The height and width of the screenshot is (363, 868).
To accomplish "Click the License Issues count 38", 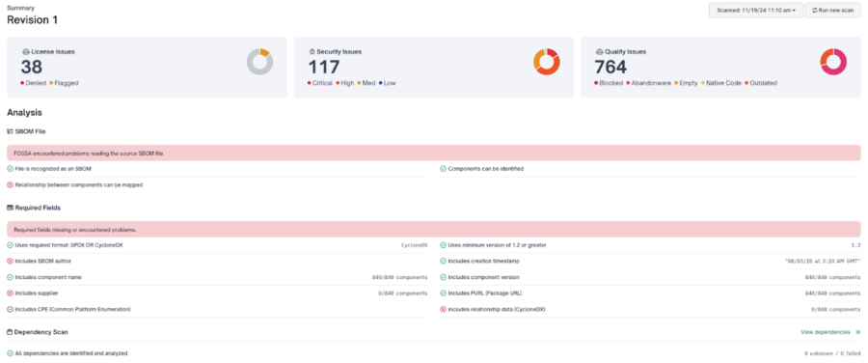I will pyautogui.click(x=32, y=67).
